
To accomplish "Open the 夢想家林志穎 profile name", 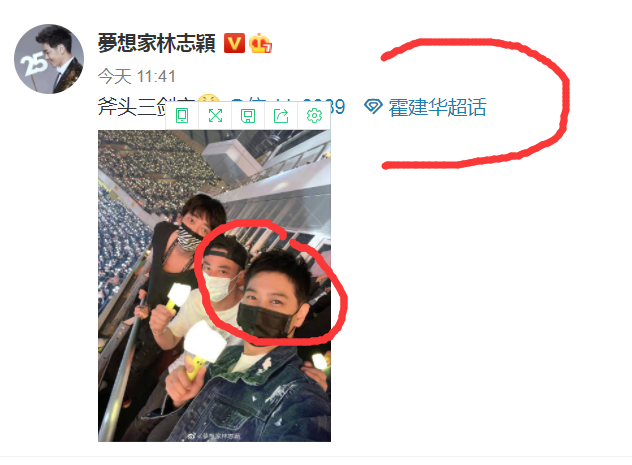I will point(156,43).
